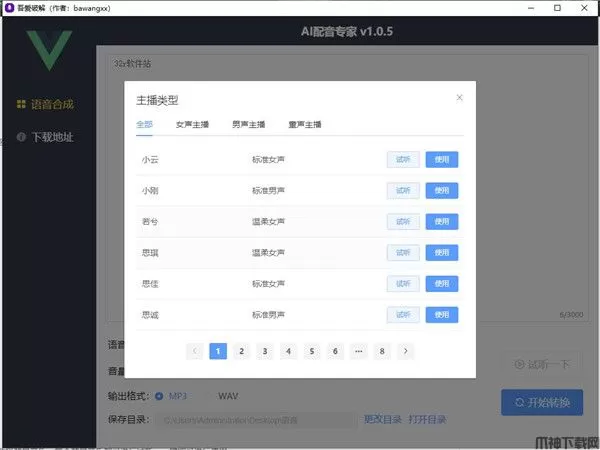Listen to 思琪 voice sample
Image resolution: width=600 pixels, height=450 pixels.
pyautogui.click(x=403, y=253)
